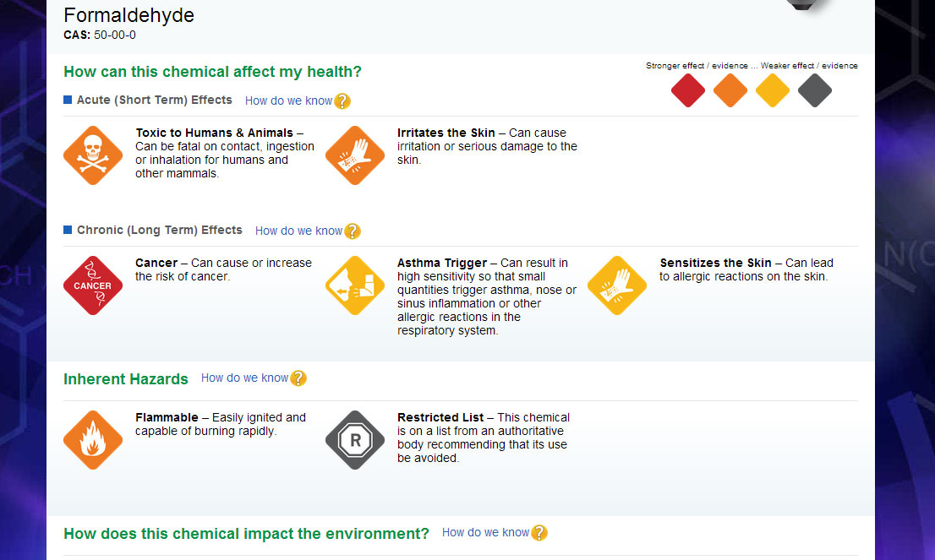935x560 pixels.
Task: Click the skull Toxic to Humans icon
Action: [93, 155]
